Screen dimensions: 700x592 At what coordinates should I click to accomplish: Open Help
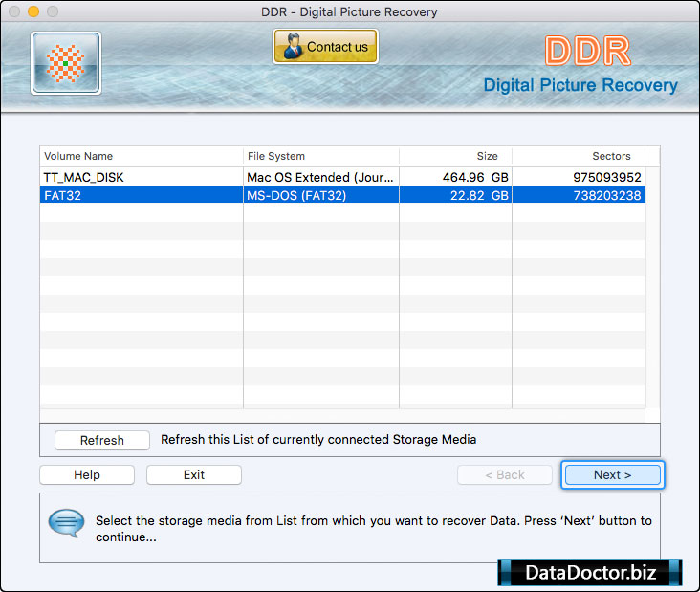[87, 474]
